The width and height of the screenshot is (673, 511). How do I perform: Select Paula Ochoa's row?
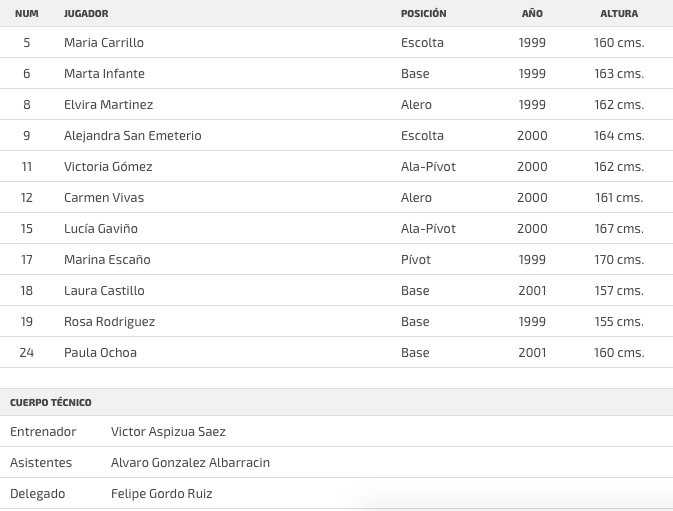(x=100, y=353)
